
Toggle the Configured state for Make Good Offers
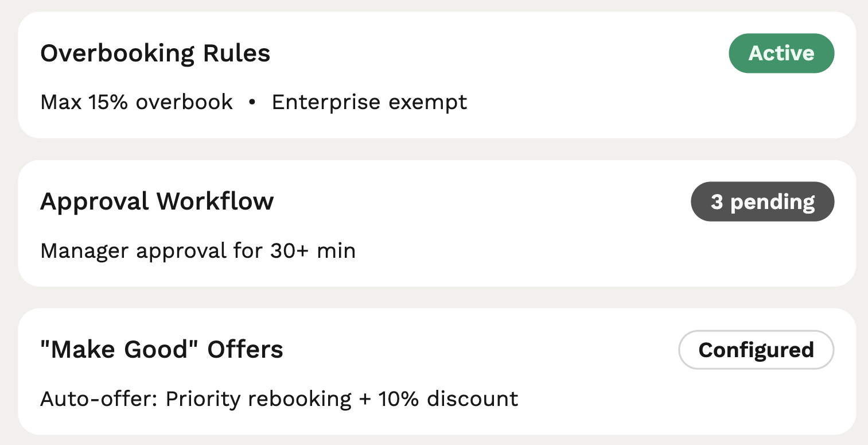(x=756, y=350)
